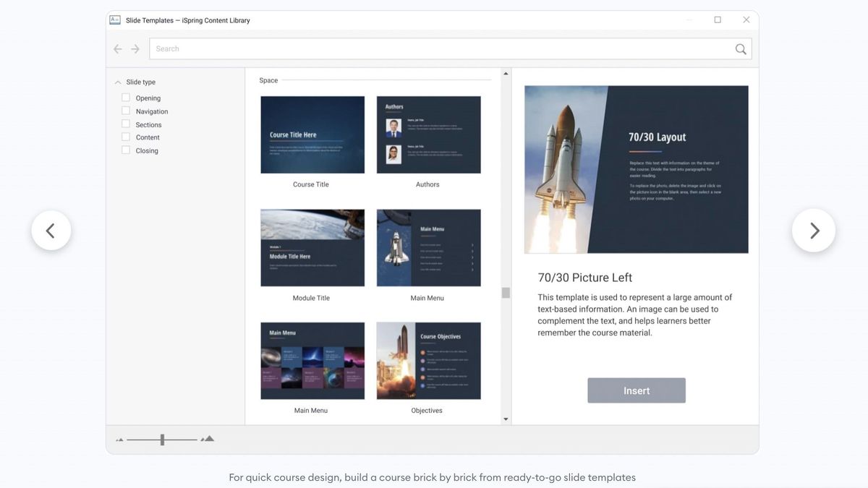Screen dimensions: 868x488
Task: Click the back navigation arrow
Action: pos(117,48)
